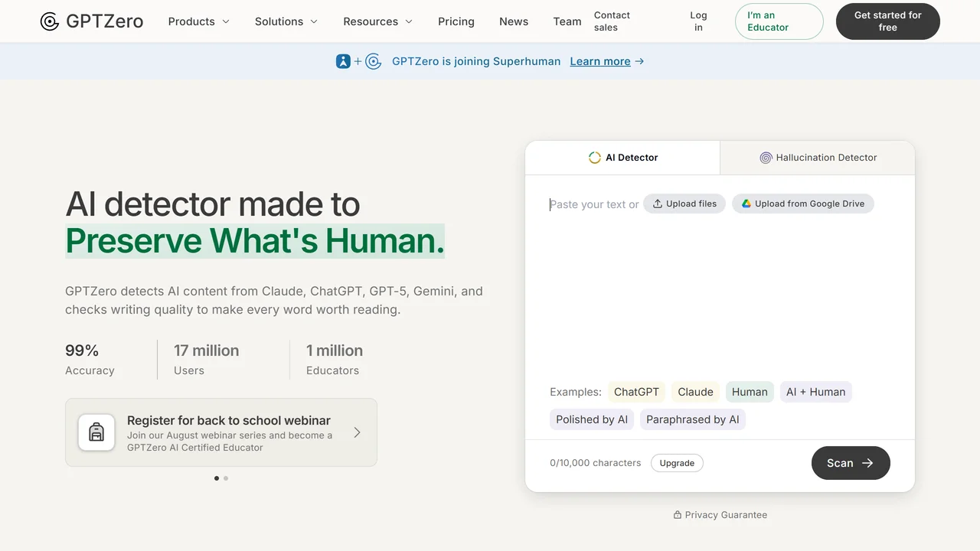Load the ChatGPT example
The image size is (980, 551).
(636, 392)
